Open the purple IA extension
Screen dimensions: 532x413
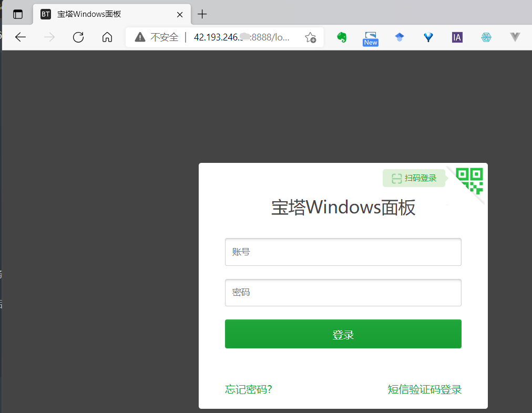point(457,37)
